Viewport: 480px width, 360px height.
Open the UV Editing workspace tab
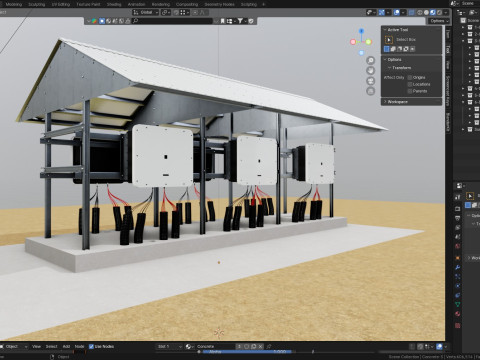click(61, 4)
